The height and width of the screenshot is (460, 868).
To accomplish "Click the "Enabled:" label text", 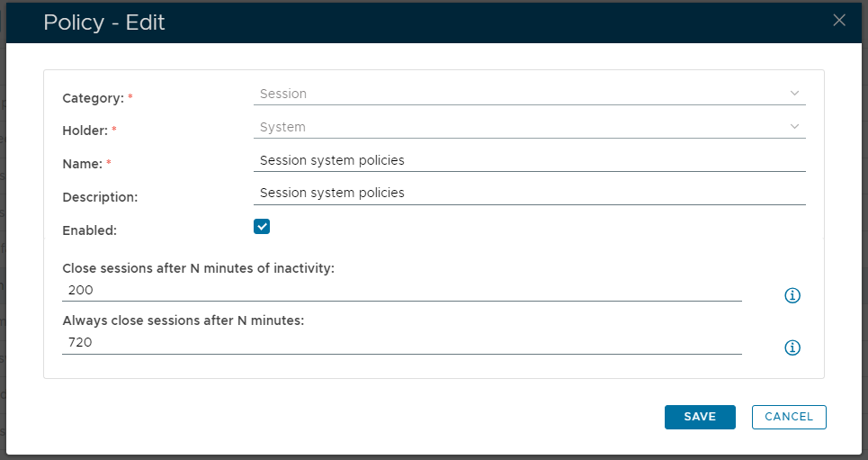I will tap(90, 230).
